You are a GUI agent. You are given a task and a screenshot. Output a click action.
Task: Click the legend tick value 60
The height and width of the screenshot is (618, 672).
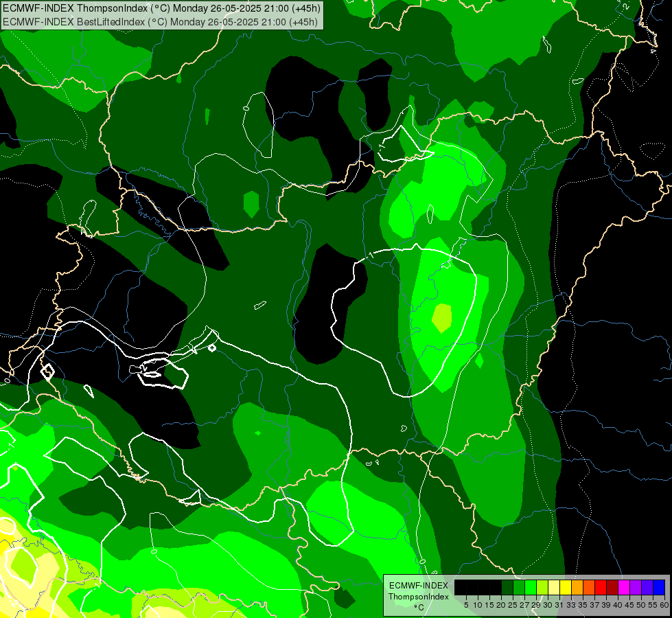pos(664,605)
